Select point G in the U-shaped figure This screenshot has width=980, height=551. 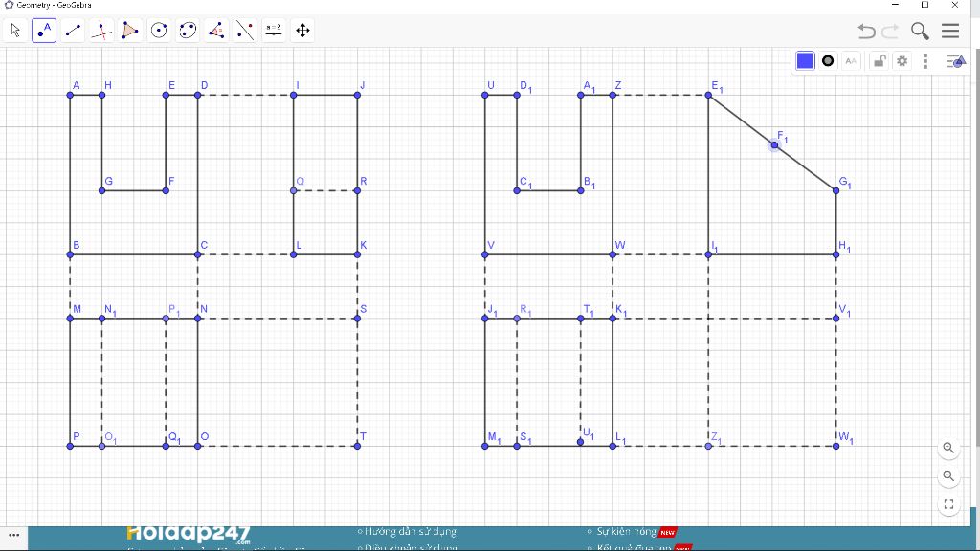click(101, 190)
